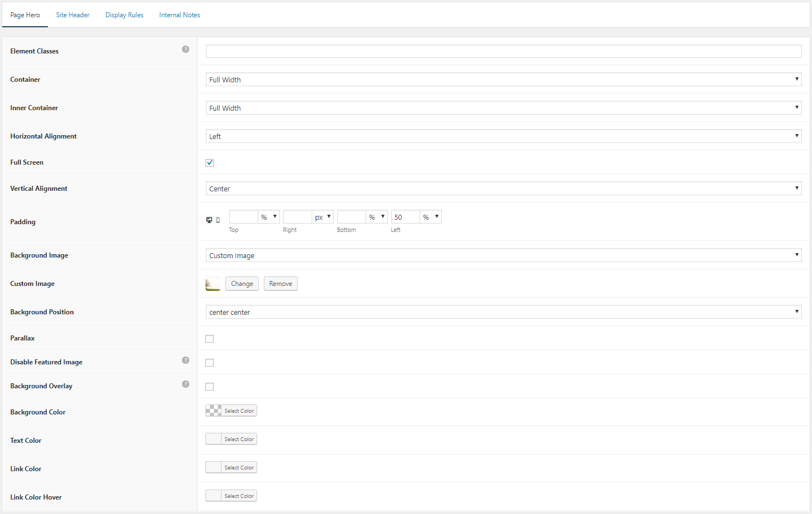The height and width of the screenshot is (514, 812).
Task: Change the Left padding unit dropdown
Action: click(x=431, y=217)
